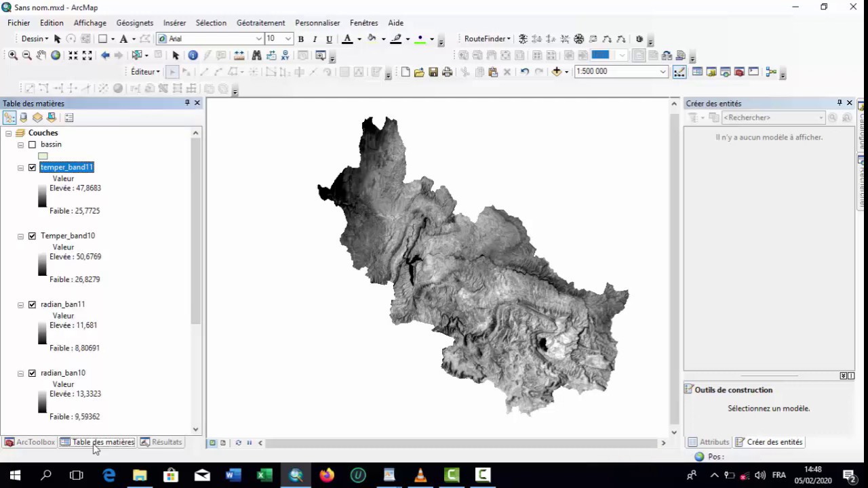Switch to the ArcToolbox tab
The height and width of the screenshot is (488, 868).
coord(29,442)
